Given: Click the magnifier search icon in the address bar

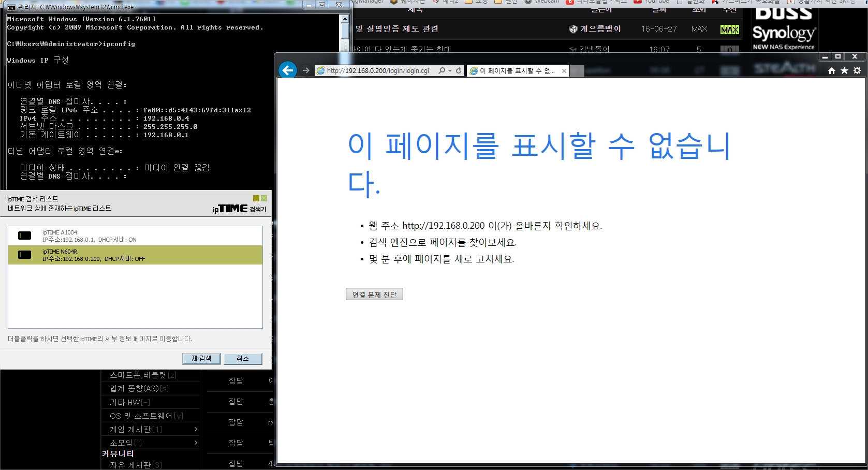Looking at the screenshot, I should click(x=442, y=70).
